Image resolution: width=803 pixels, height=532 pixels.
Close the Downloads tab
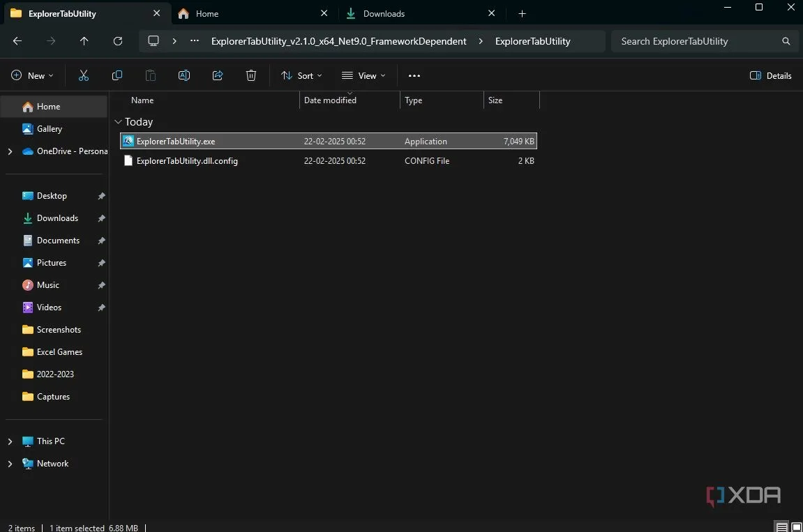pyautogui.click(x=492, y=13)
